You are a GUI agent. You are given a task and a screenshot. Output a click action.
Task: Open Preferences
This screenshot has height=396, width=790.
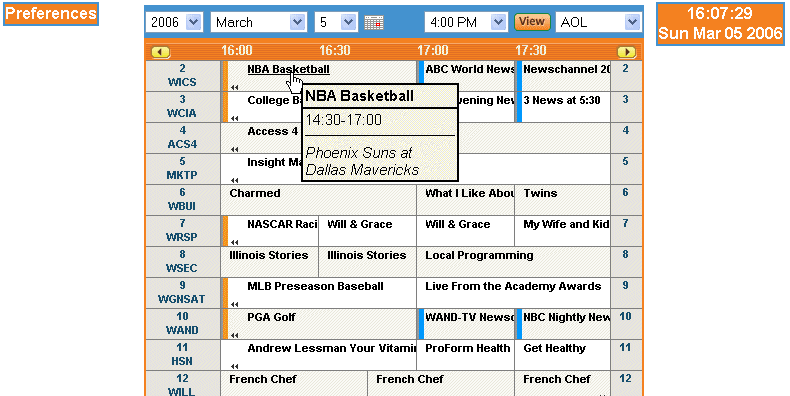point(51,14)
